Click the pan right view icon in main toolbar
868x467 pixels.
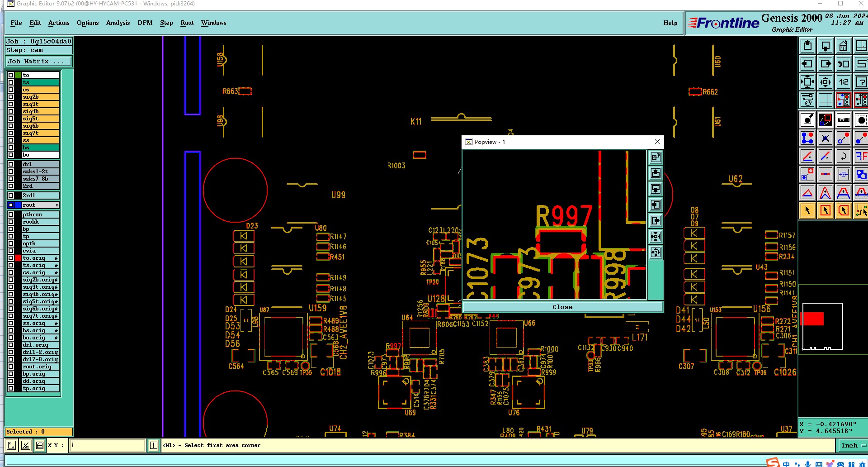[826, 64]
